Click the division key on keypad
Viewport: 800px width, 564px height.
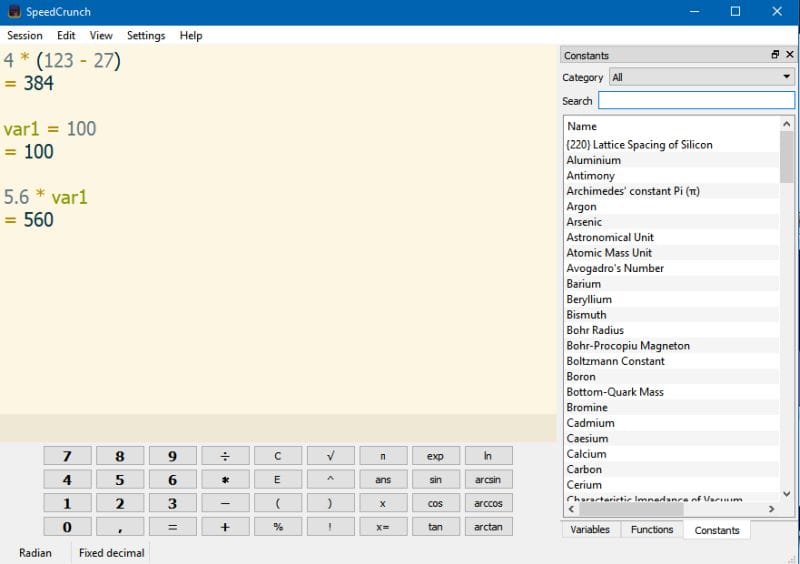click(225, 456)
